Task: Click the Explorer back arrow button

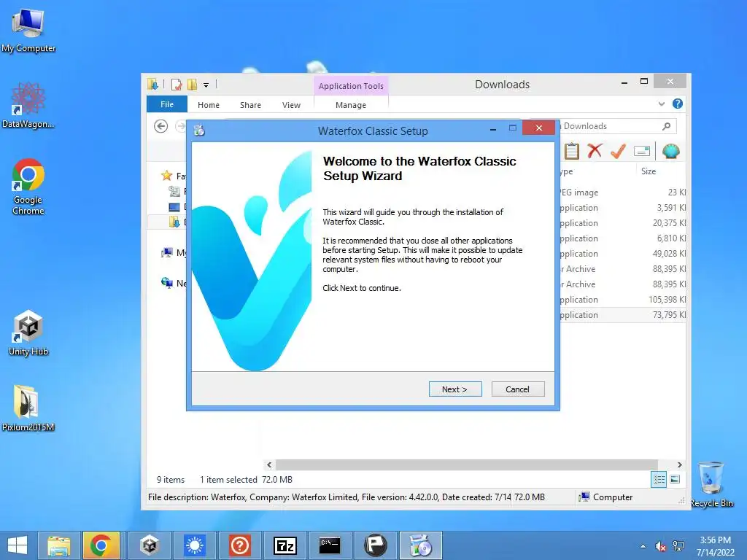Action: coord(161,126)
